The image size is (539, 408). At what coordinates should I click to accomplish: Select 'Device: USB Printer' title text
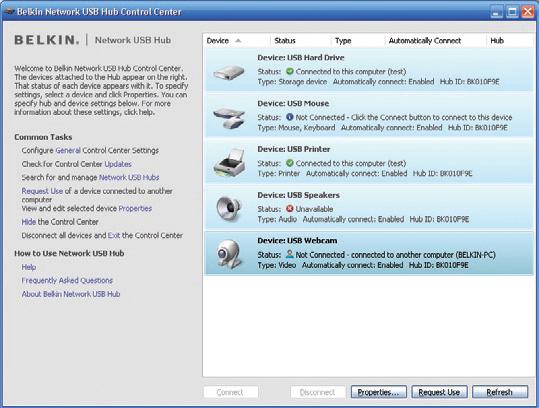pos(294,149)
